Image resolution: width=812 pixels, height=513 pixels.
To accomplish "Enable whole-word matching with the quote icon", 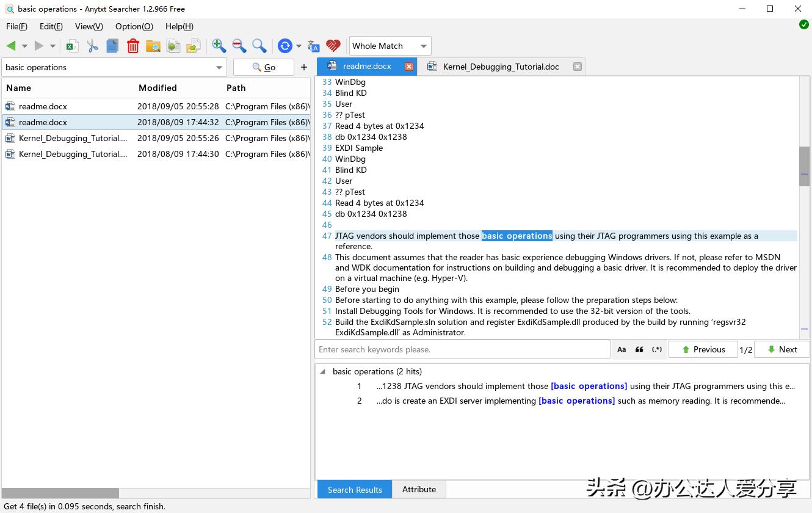I will [x=639, y=349].
